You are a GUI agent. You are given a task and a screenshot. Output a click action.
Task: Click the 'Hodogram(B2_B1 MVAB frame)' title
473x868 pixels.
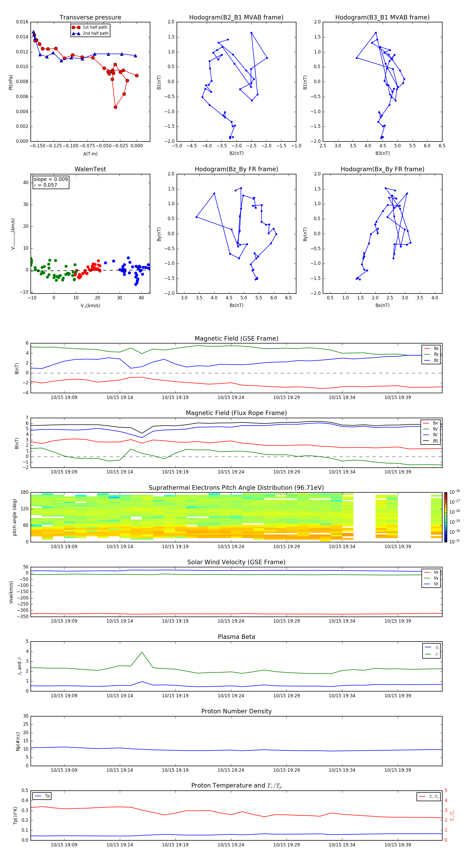236,18
